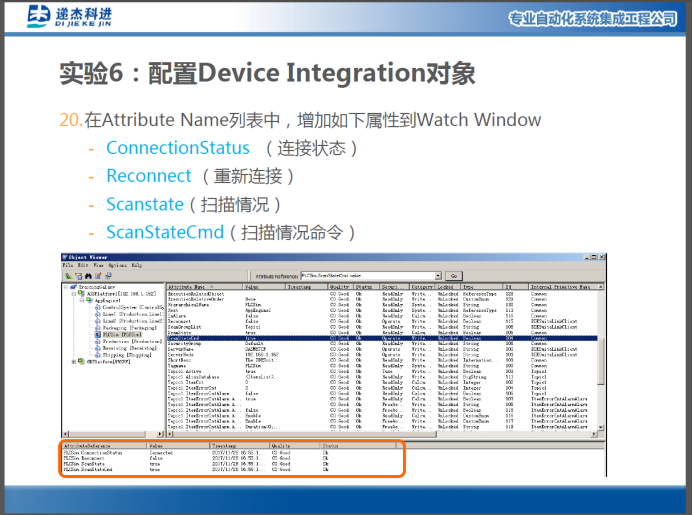Viewport: 693px width, 515px height.
Task: Click the GRPlatform node icon in tree
Action: (x=81, y=361)
